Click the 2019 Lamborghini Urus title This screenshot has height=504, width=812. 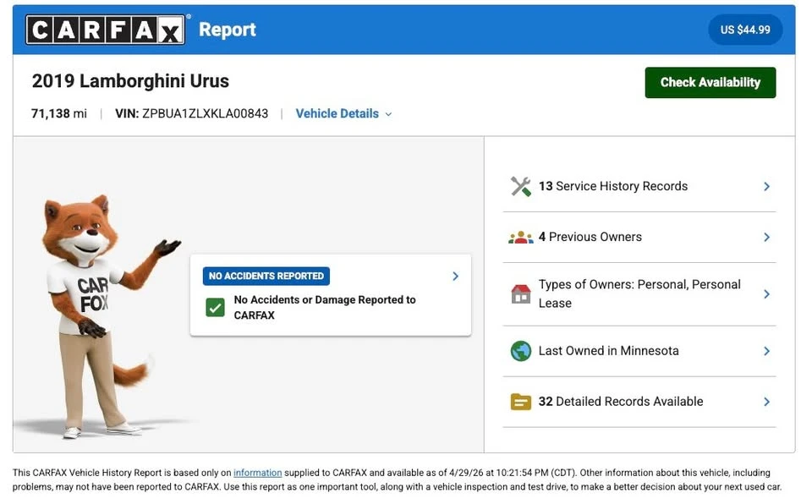click(130, 81)
